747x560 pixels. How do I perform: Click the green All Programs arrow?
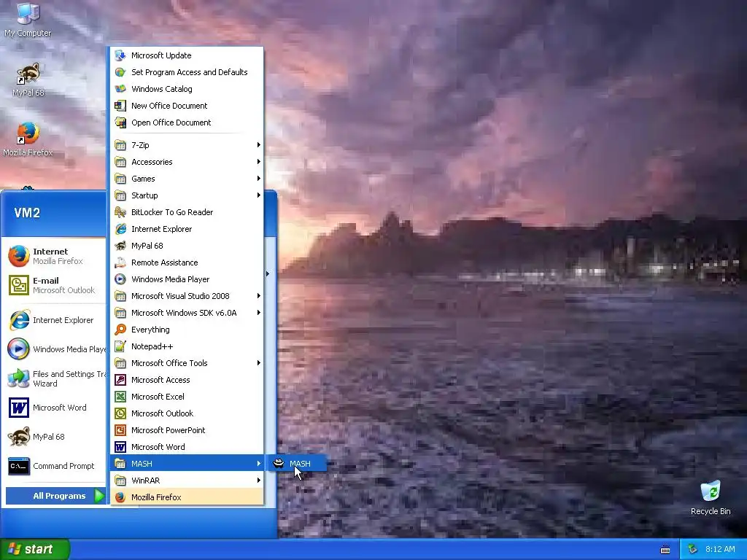click(x=98, y=496)
